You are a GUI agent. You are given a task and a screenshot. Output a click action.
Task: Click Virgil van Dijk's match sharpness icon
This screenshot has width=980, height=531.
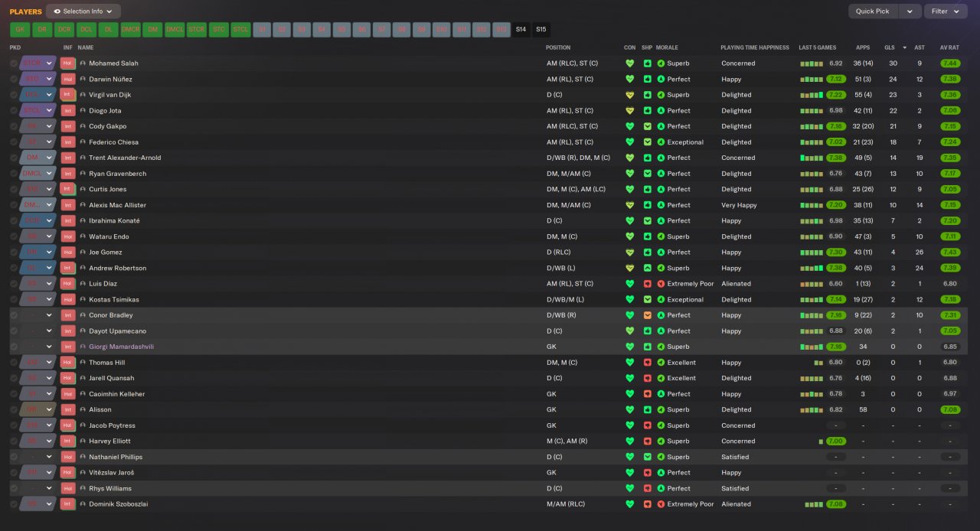[x=648, y=95]
